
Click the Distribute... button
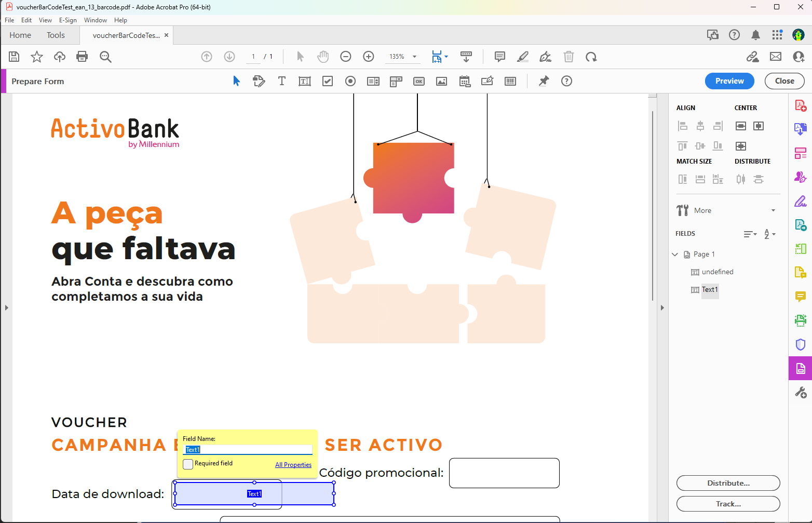[728, 483]
